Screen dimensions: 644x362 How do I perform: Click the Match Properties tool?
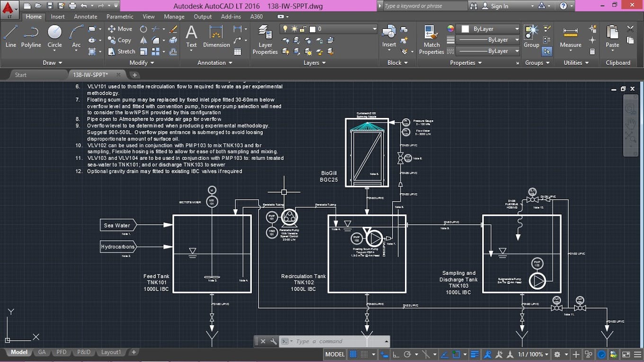[431, 40]
